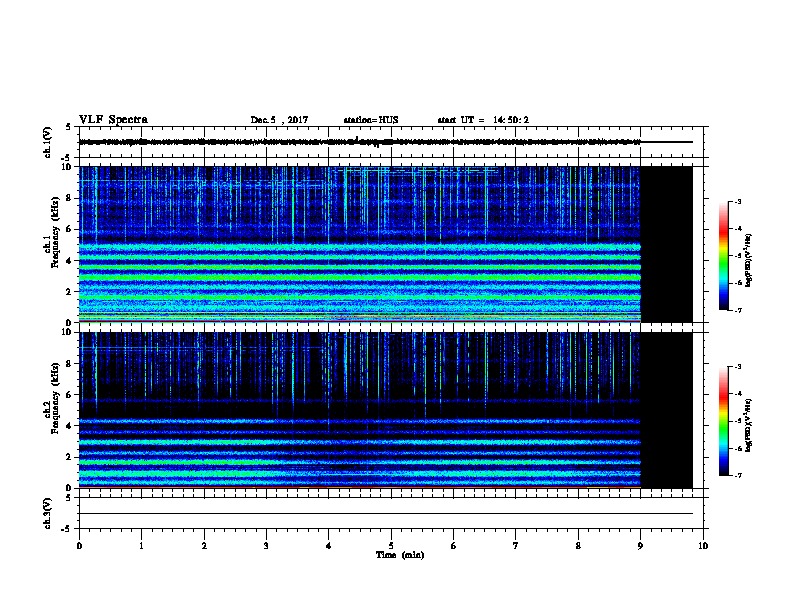Viewport: 792px width, 612px height.
Task: Click time axis tick label "1"
Action: (141, 546)
